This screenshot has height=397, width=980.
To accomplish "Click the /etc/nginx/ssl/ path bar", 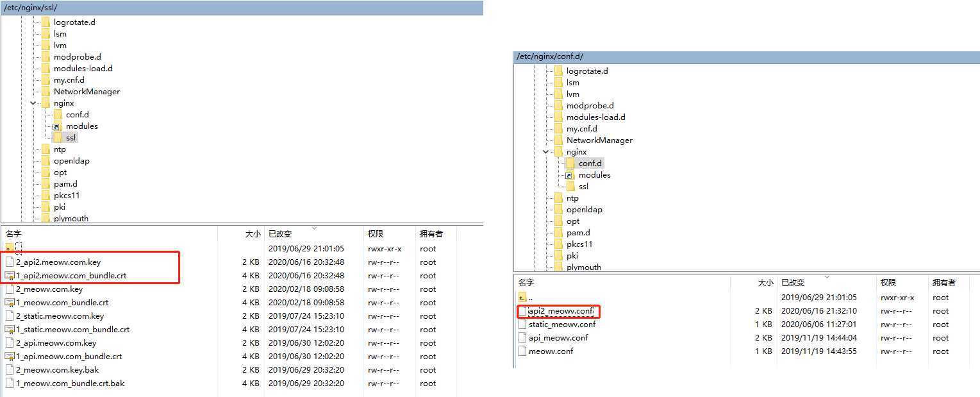I will (242, 8).
